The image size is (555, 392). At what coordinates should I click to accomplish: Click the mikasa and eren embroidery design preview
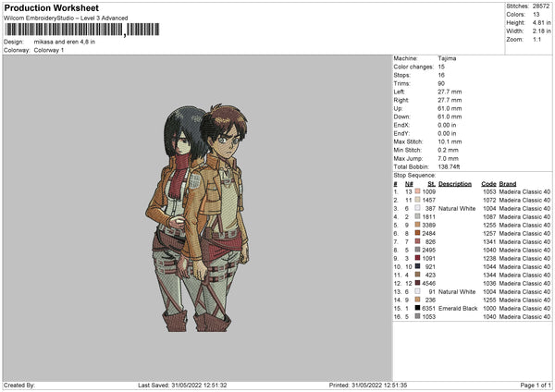click(197, 217)
